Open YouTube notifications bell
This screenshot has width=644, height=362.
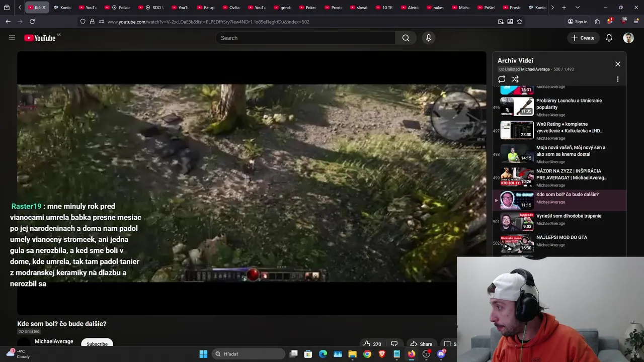(609, 38)
